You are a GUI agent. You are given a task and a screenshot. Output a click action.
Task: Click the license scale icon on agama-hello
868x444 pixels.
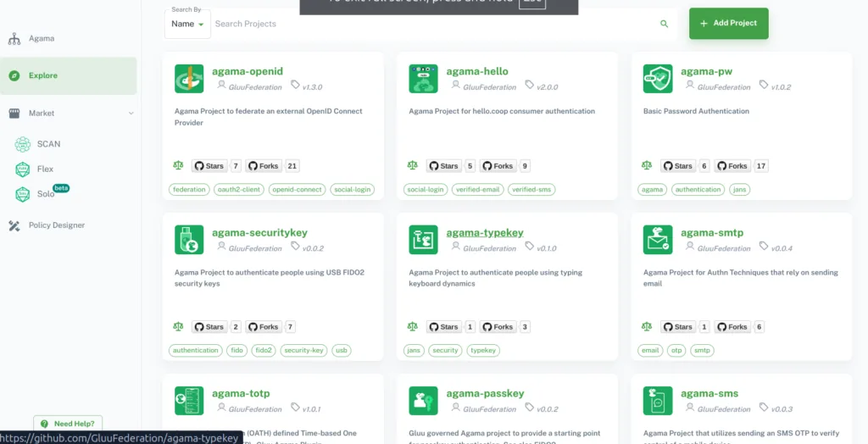coord(413,165)
